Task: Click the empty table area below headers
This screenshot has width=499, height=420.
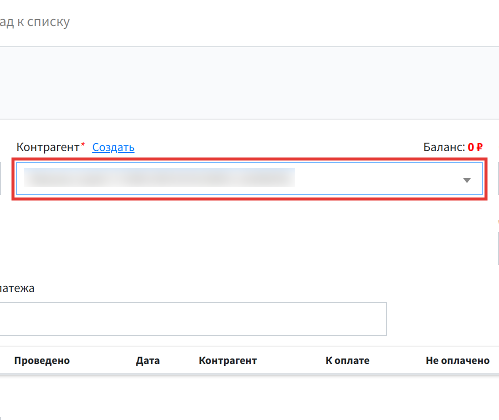Action: [x=249, y=398]
